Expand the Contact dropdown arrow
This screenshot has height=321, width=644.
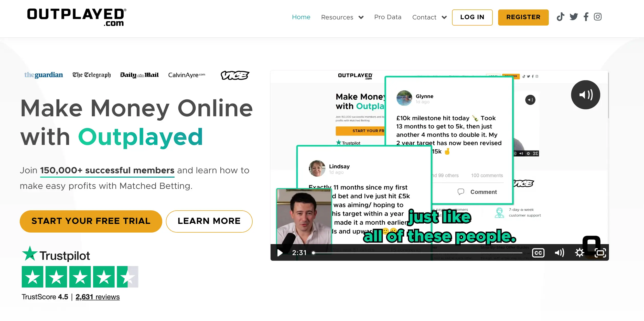444,17
